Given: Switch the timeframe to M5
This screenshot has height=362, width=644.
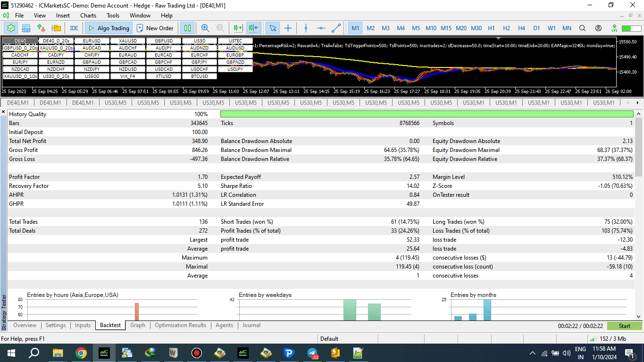Looking at the screenshot, I should 416,28.
